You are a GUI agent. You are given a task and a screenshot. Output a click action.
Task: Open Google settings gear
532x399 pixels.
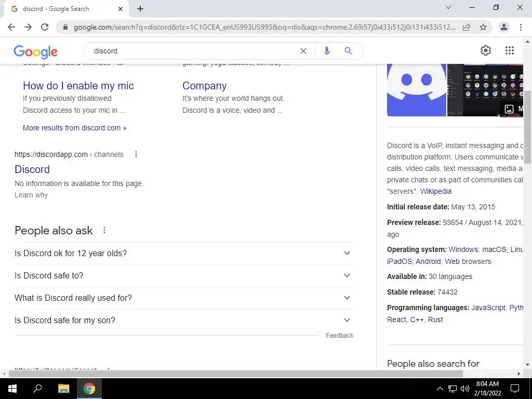point(486,50)
